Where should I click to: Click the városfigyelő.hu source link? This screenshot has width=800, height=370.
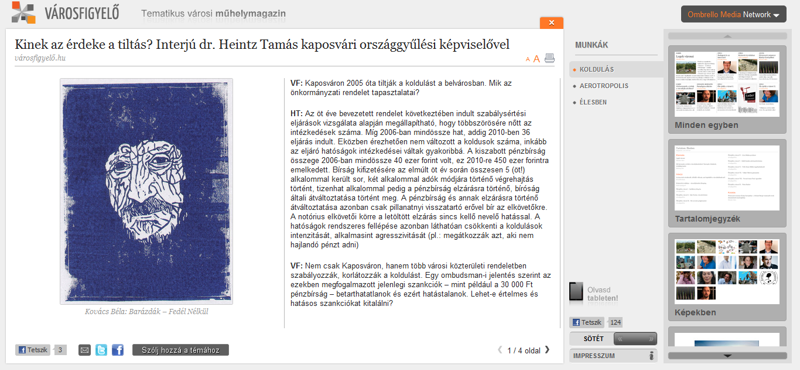(x=40, y=58)
